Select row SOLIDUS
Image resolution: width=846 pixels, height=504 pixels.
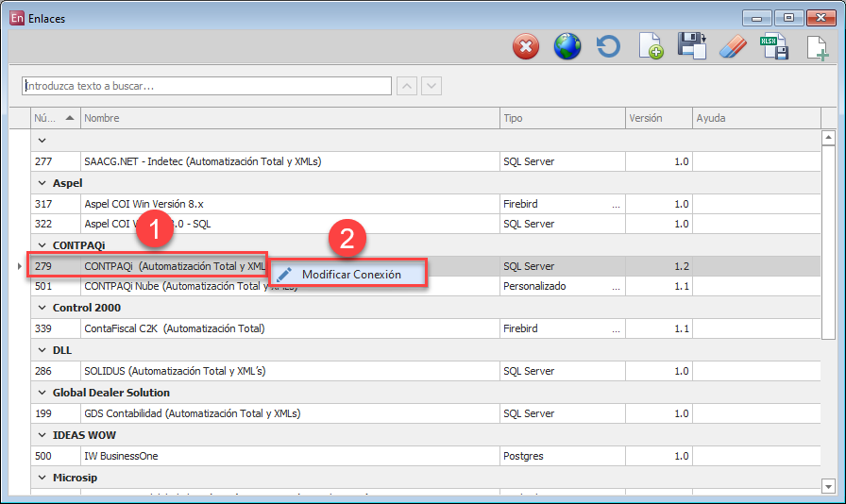[x=426, y=371]
